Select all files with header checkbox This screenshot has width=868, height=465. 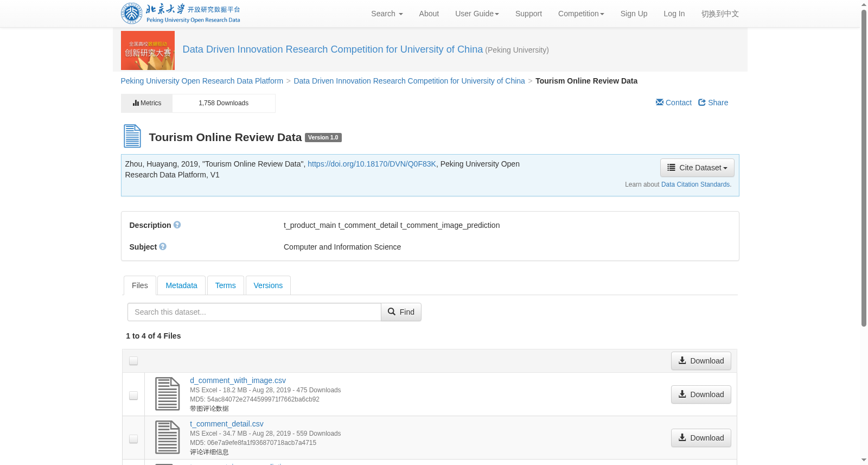(133, 361)
